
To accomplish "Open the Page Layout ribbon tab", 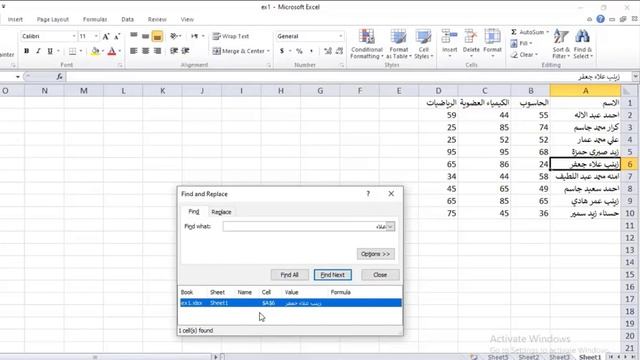I will coord(53,19).
